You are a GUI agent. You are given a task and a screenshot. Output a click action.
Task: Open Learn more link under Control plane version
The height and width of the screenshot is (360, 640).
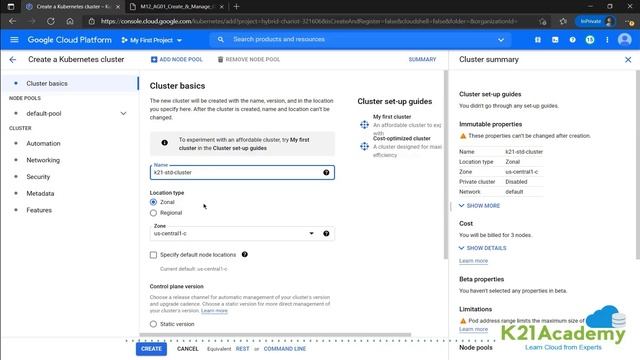(x=214, y=311)
